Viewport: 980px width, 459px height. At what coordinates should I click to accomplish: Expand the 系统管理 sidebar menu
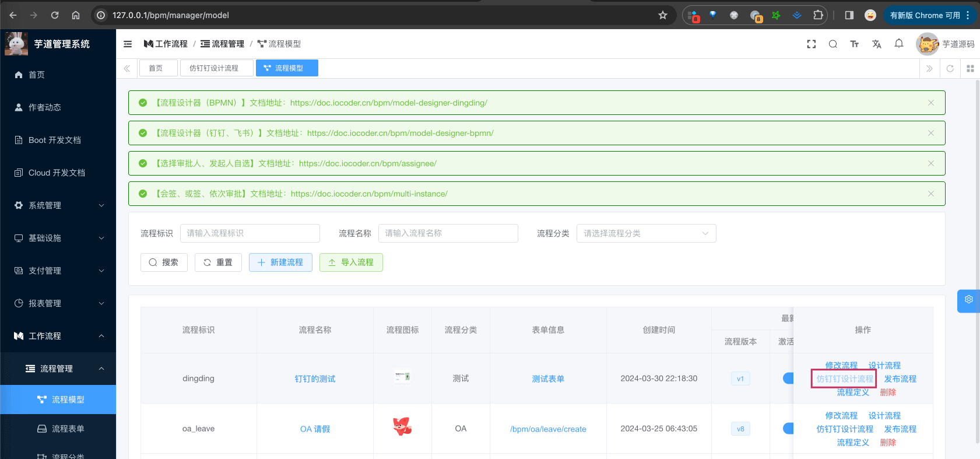[58, 205]
